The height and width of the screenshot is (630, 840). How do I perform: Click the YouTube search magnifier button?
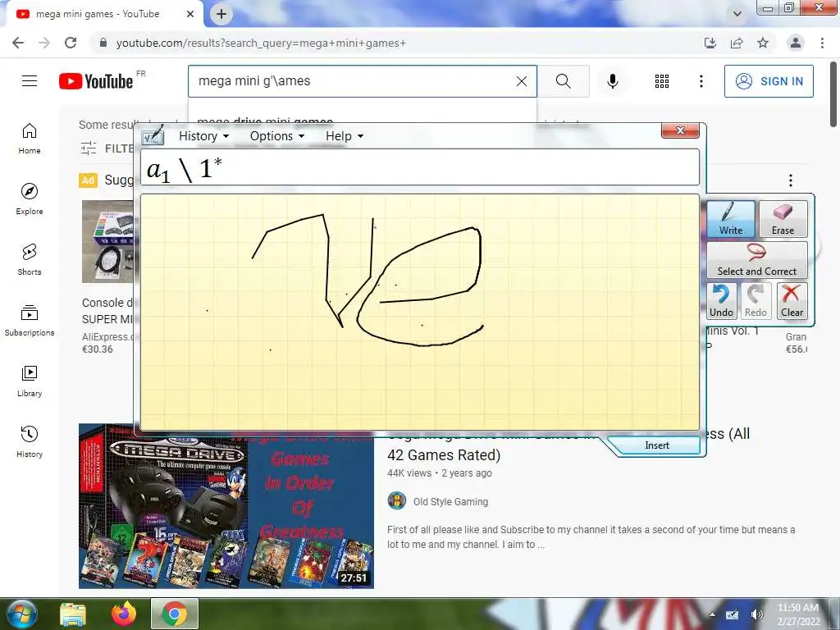[563, 81]
